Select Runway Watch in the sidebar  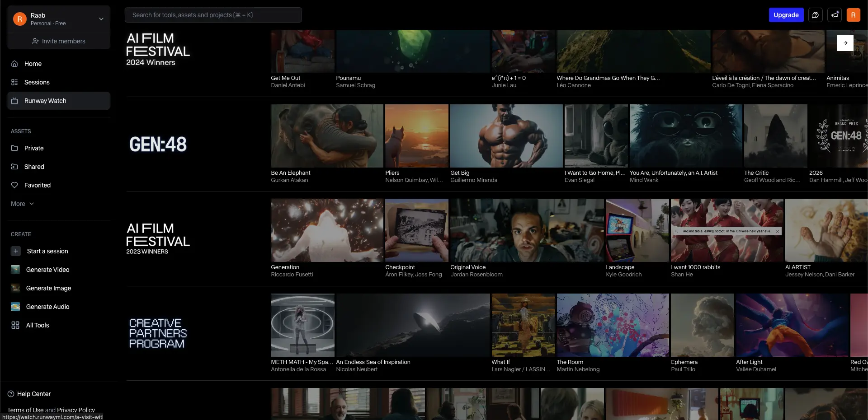coord(59,101)
